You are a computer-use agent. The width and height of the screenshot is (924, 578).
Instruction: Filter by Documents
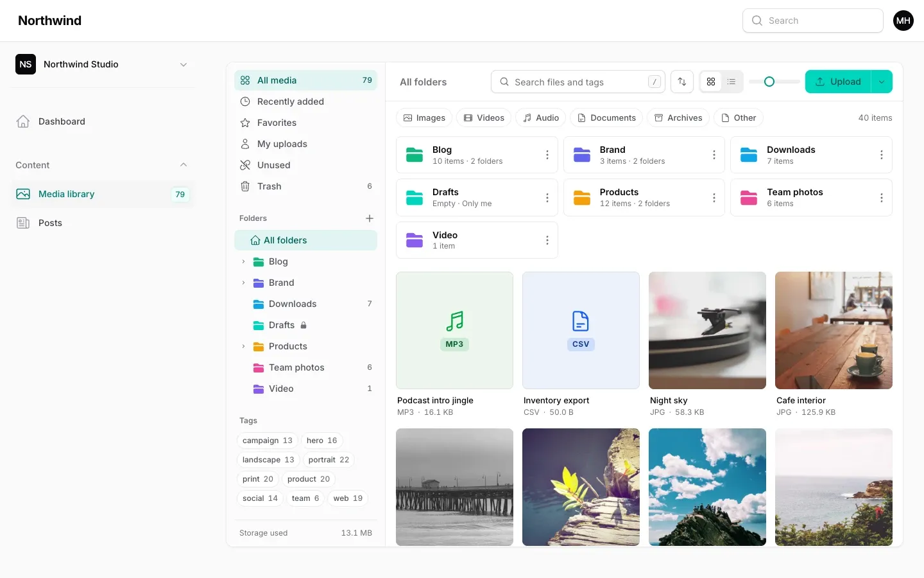[x=606, y=118]
